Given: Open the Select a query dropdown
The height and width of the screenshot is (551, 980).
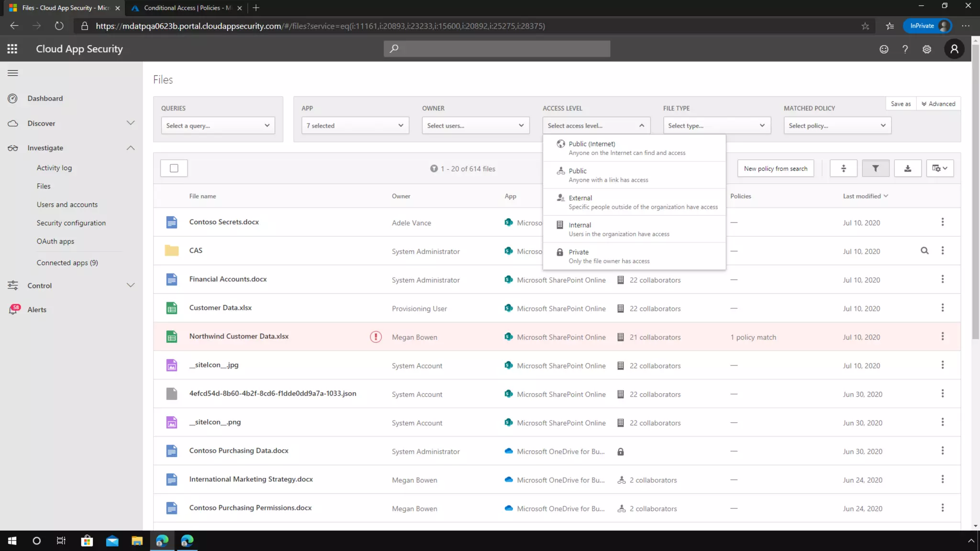Looking at the screenshot, I should 218,125.
